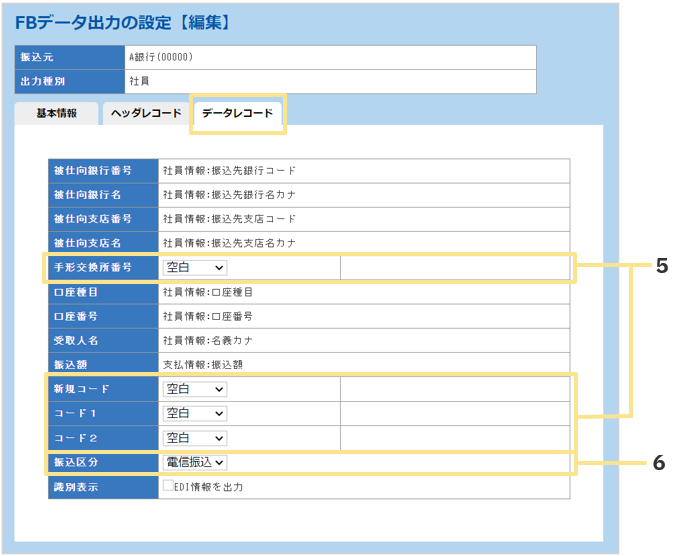Switch to the 基本情報 tab

click(57, 113)
